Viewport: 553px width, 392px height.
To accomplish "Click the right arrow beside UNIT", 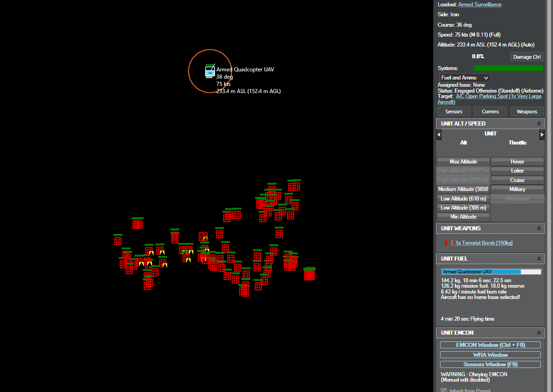I will pyautogui.click(x=542, y=135).
